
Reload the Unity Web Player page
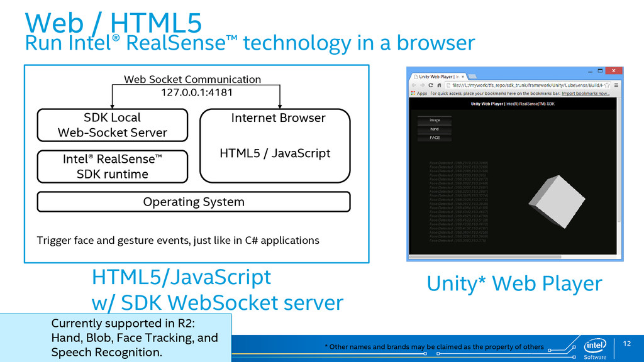[430, 85]
